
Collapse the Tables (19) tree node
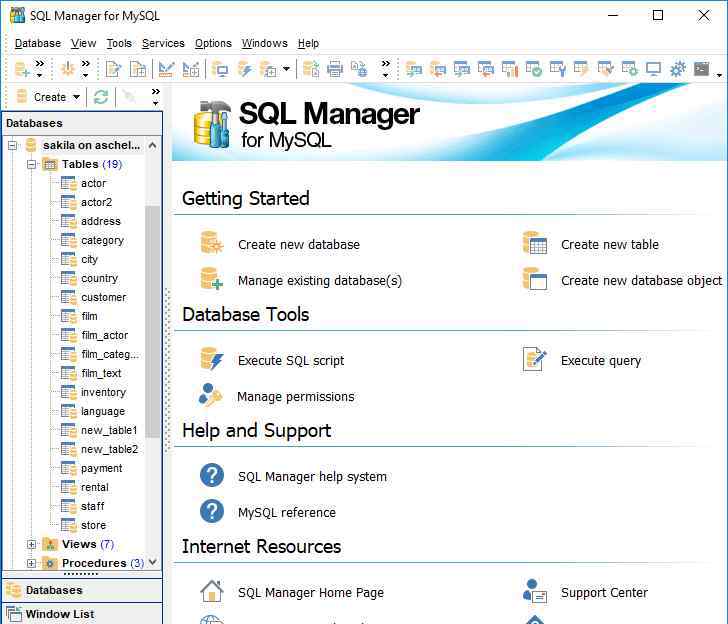pyautogui.click(x=31, y=164)
